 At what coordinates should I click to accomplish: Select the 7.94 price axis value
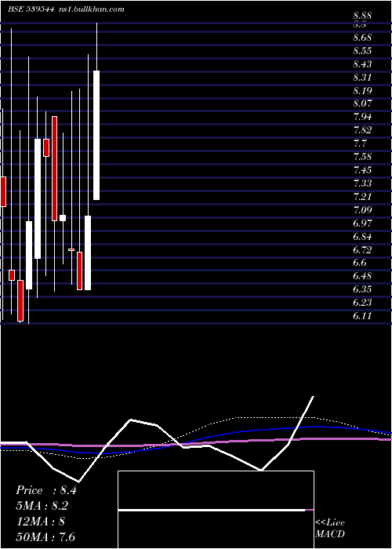(x=362, y=117)
